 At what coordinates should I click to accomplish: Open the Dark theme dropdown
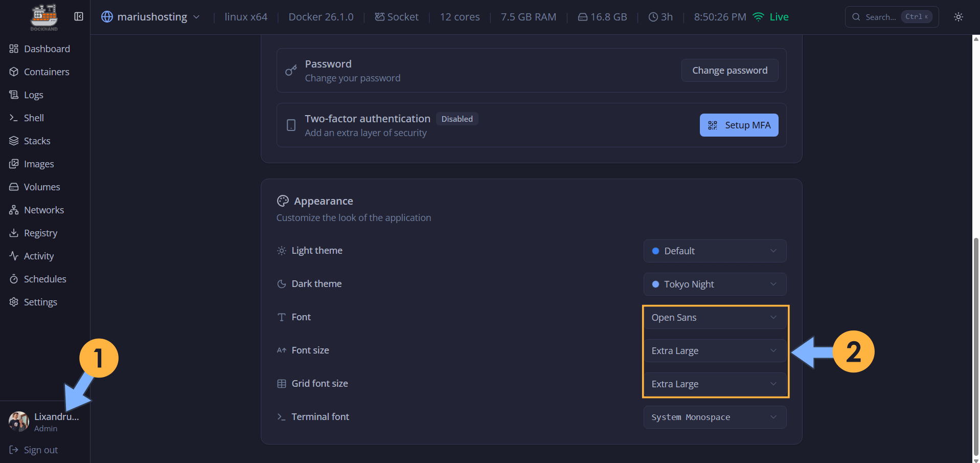[x=715, y=284]
